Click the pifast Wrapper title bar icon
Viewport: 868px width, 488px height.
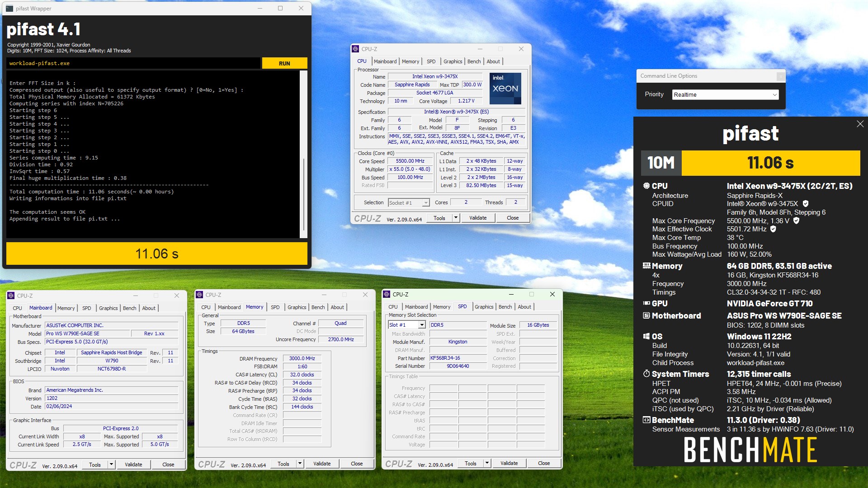(x=9, y=8)
